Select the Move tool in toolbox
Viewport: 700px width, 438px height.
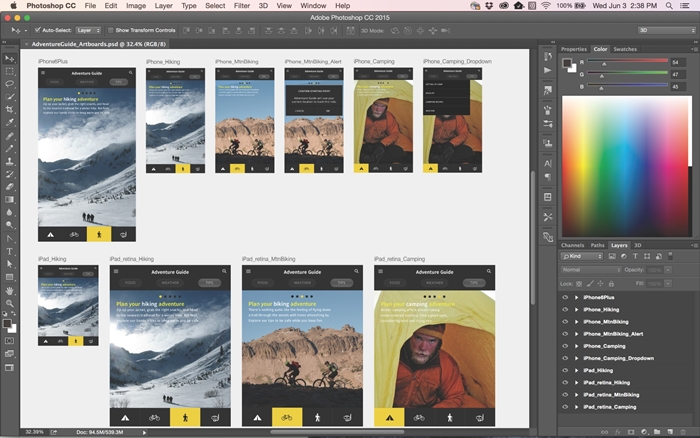click(x=9, y=58)
